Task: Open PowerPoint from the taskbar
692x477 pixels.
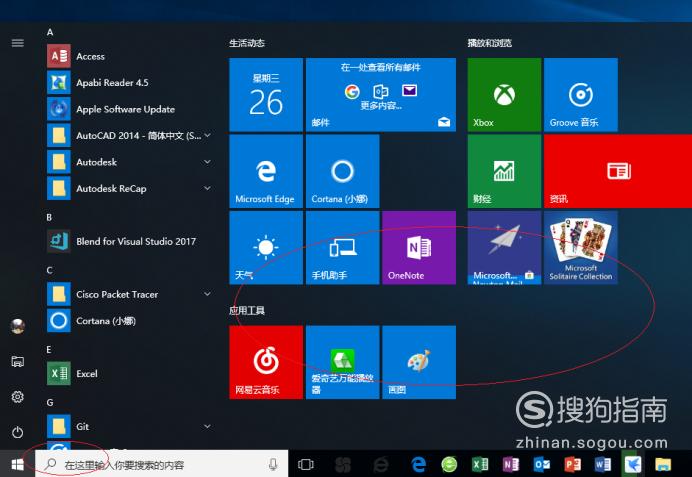Action: tap(573, 464)
